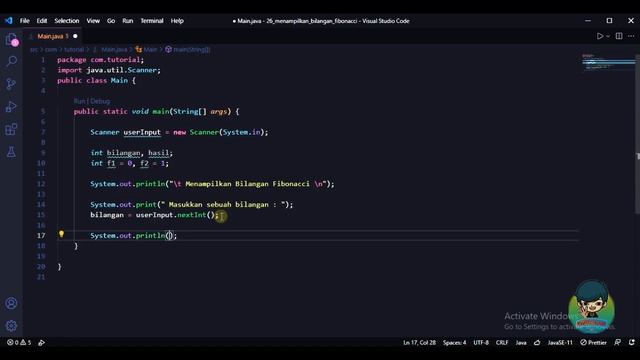The image size is (640, 360).
Task: Change the CRLF end of line sequence
Action: coord(502,342)
